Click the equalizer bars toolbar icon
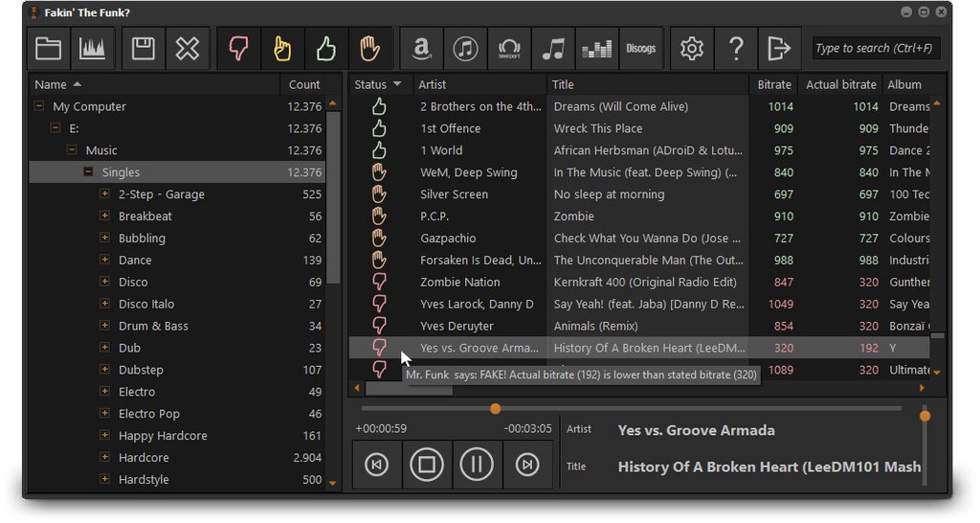The image size is (980, 523). [x=597, y=48]
